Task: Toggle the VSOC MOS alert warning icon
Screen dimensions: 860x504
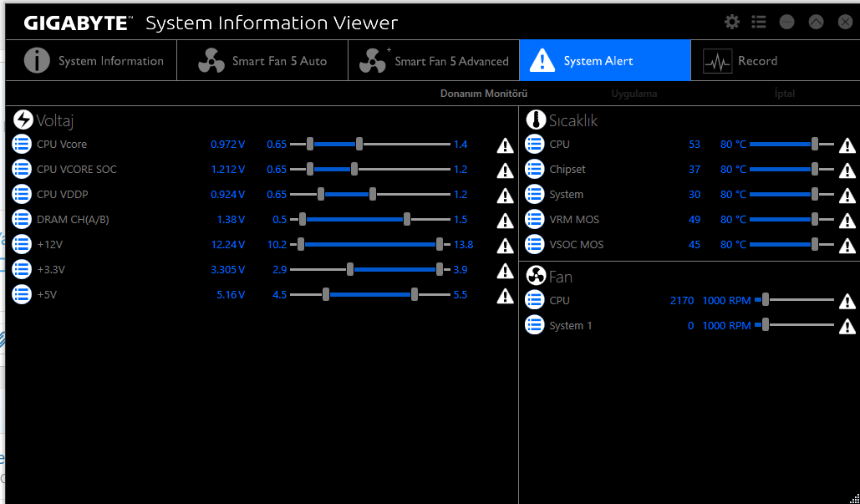Action: 847,246
